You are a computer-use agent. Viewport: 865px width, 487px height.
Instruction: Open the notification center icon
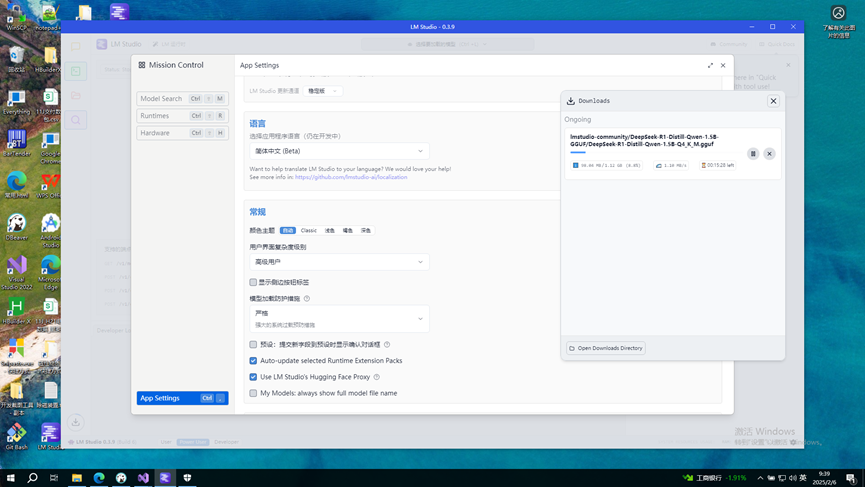pyautogui.click(x=851, y=478)
